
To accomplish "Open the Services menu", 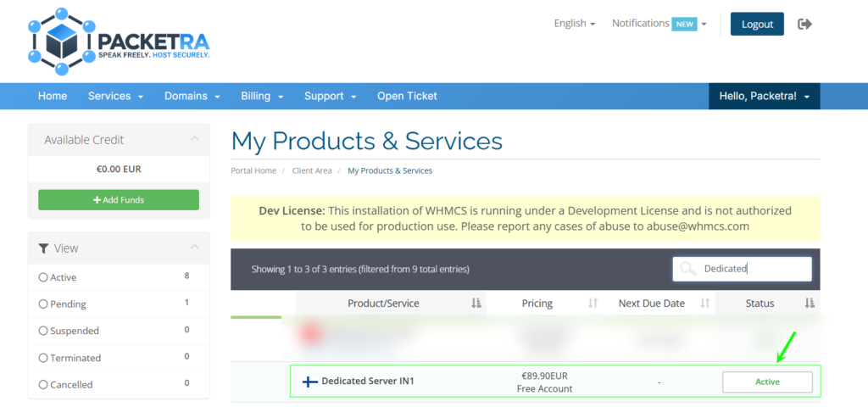I will (115, 96).
